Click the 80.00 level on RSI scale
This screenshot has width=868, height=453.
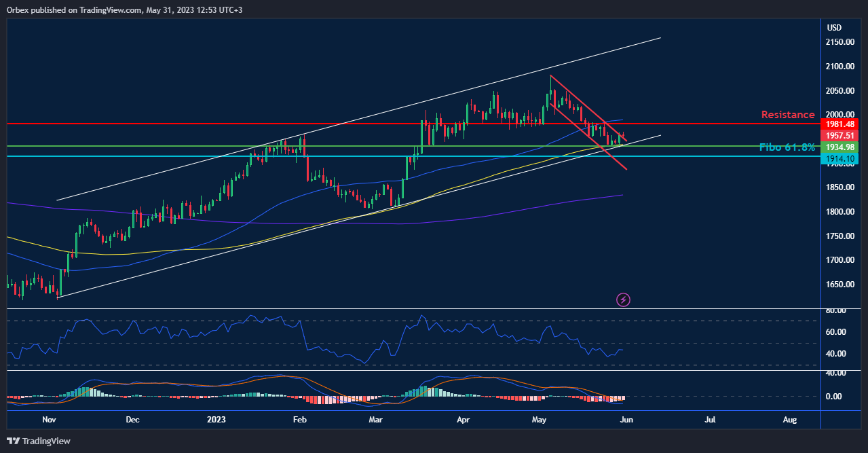pyautogui.click(x=836, y=310)
